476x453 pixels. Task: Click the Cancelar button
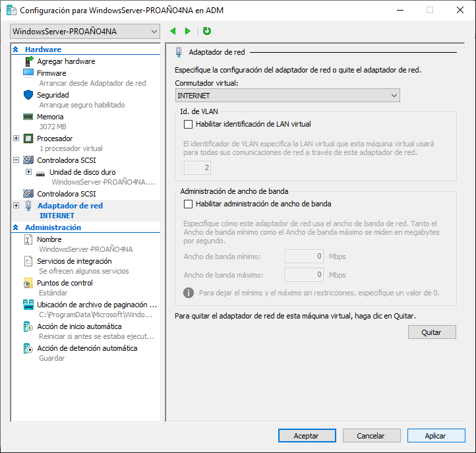(372, 436)
